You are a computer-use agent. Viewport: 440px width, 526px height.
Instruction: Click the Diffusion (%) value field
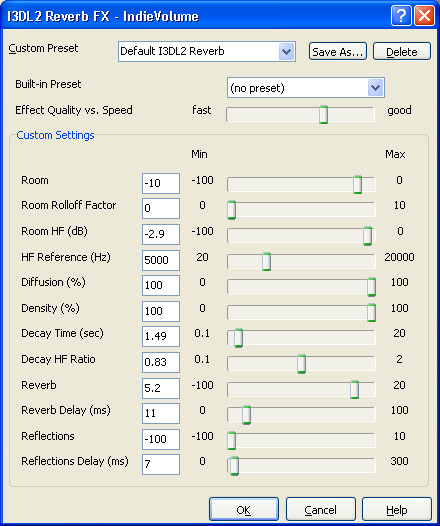[161, 285]
